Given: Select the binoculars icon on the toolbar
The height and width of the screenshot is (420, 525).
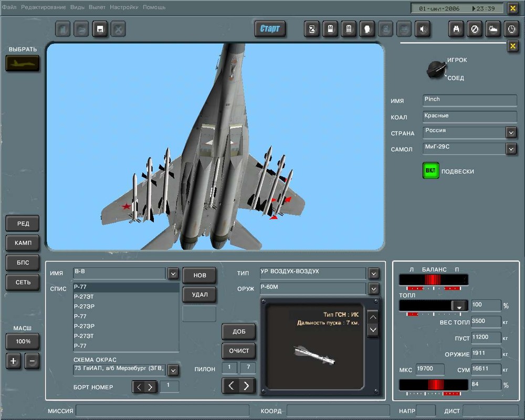Looking at the screenshot, I should tap(456, 29).
